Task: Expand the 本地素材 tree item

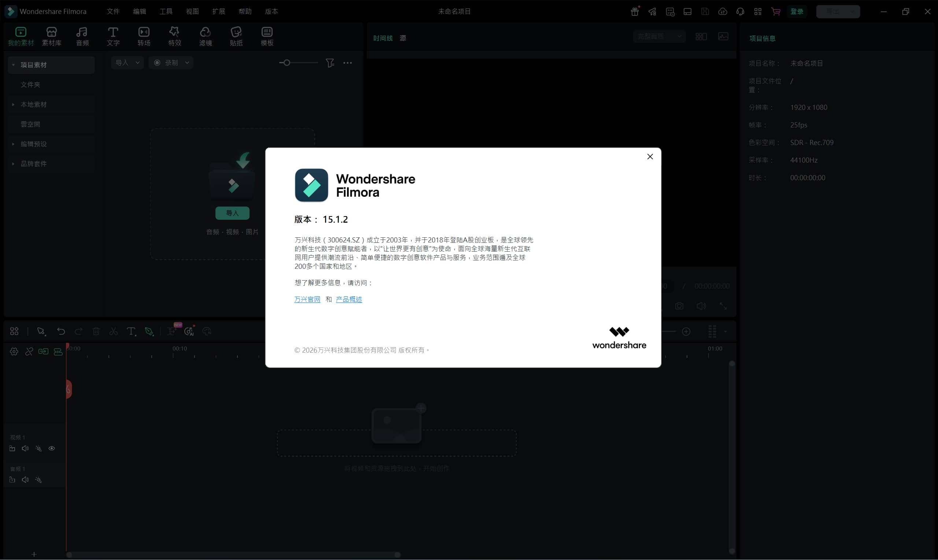Action: click(x=13, y=104)
